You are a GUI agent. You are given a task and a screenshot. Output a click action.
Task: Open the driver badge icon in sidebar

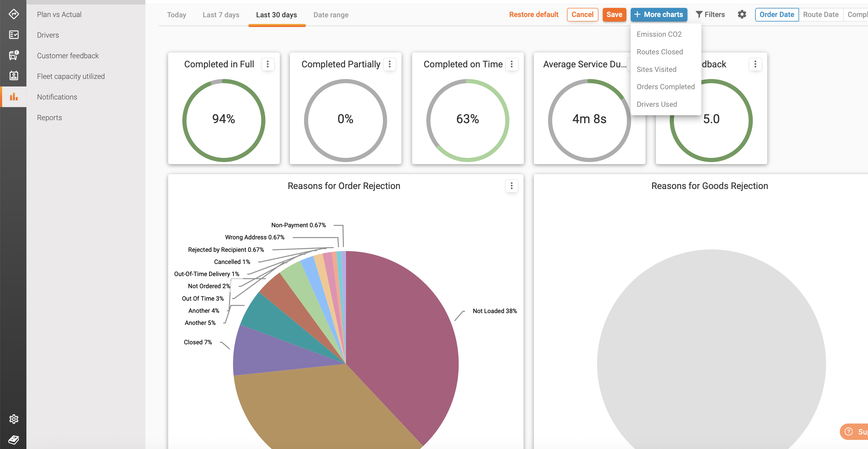tap(13, 76)
